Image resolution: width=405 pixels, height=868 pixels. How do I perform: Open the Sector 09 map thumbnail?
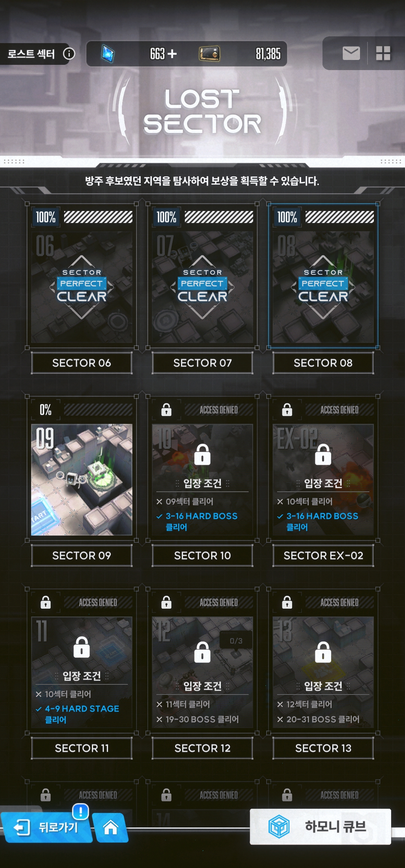pos(82,480)
